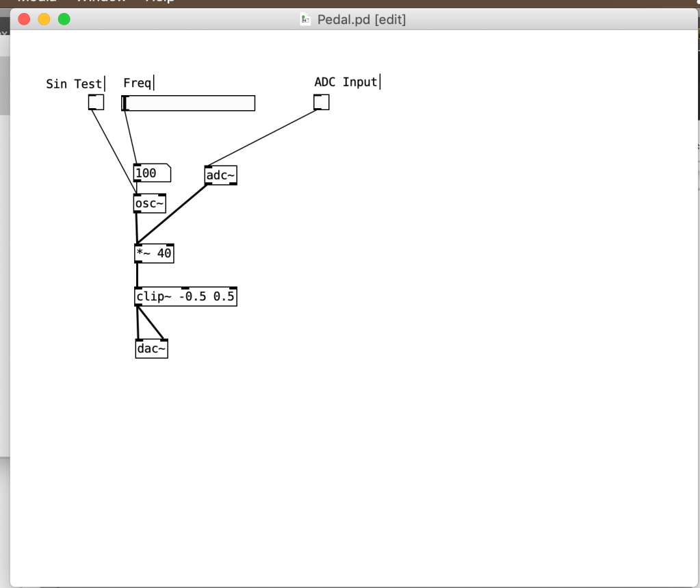Select the adc~ object box
The image size is (700, 588).
click(220, 176)
